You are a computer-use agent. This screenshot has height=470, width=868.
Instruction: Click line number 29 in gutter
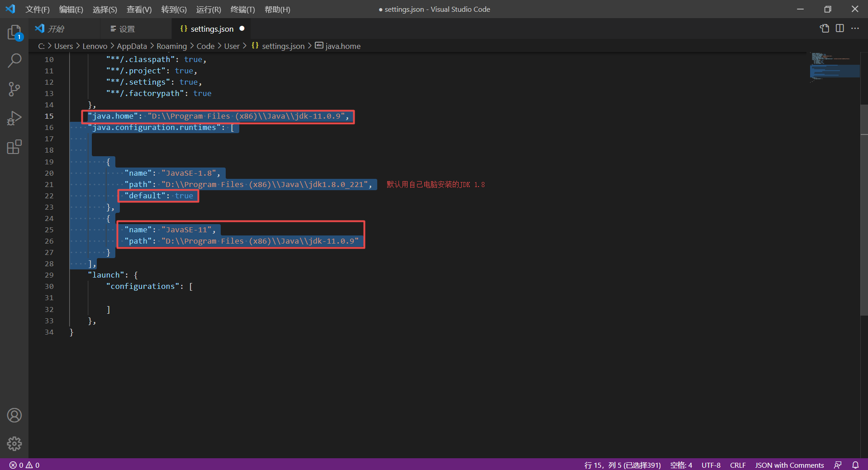pos(49,275)
